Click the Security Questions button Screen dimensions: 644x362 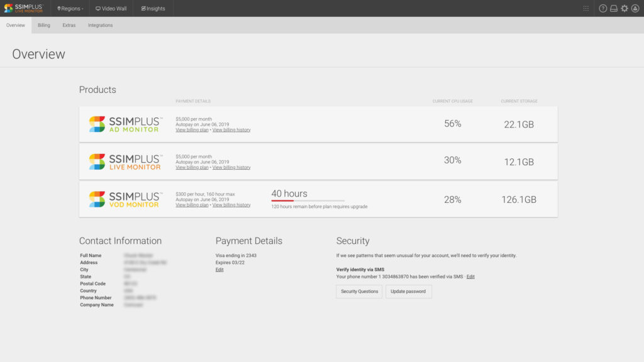pyautogui.click(x=359, y=292)
